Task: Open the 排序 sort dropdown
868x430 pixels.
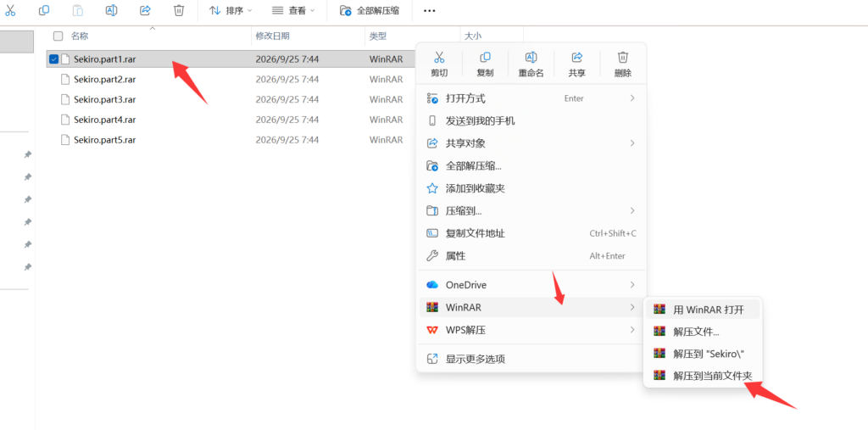Action: [x=231, y=10]
